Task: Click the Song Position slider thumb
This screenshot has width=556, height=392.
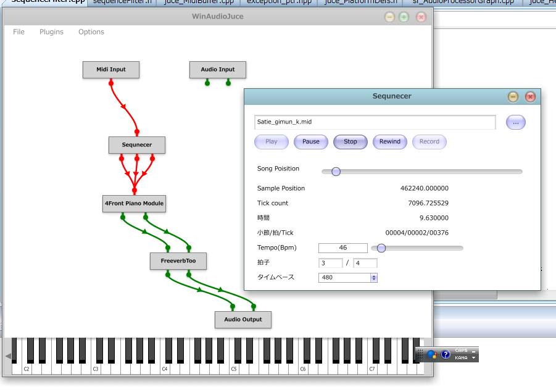Action: (336, 172)
